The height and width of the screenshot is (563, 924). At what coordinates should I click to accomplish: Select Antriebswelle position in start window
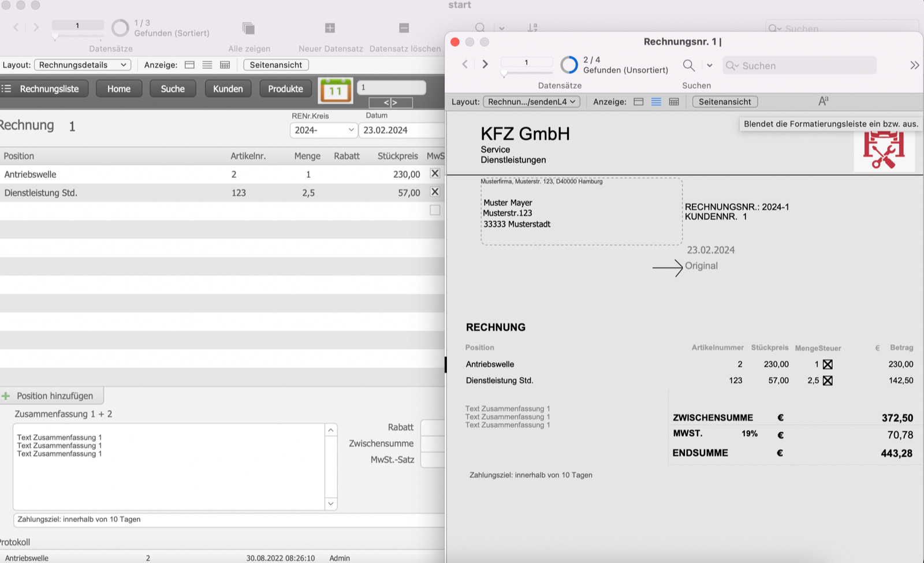click(30, 174)
